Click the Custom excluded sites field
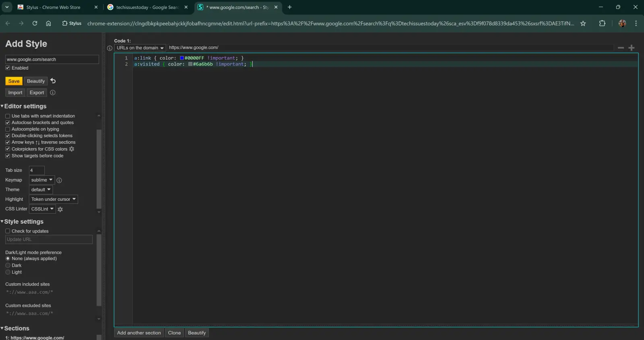The image size is (644, 340). click(x=49, y=313)
